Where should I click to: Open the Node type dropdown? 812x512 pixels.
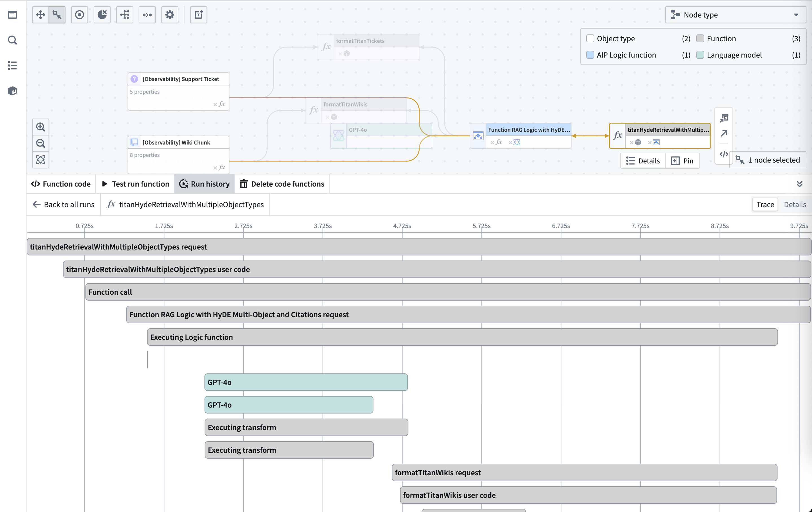(x=735, y=15)
